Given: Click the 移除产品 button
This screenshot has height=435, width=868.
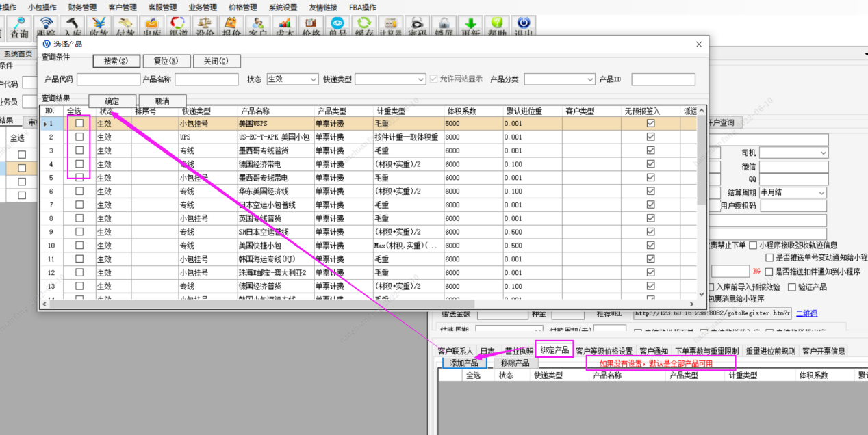Looking at the screenshot, I should point(515,362).
